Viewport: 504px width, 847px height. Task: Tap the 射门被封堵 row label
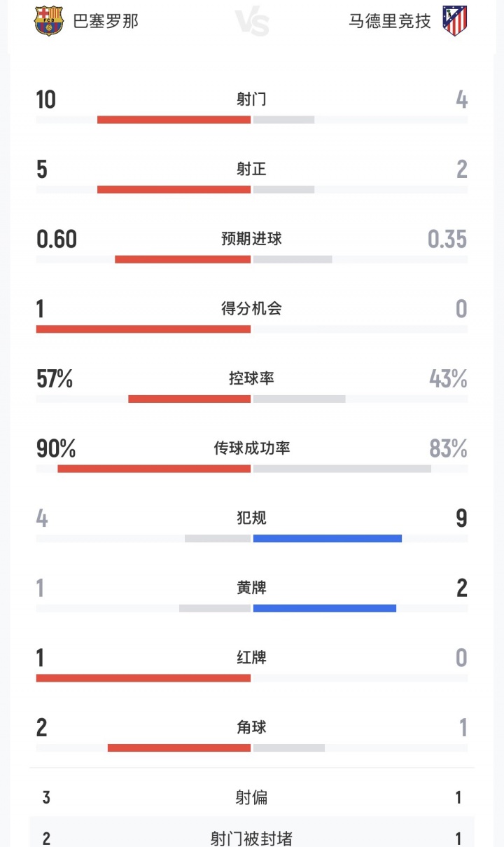(251, 839)
